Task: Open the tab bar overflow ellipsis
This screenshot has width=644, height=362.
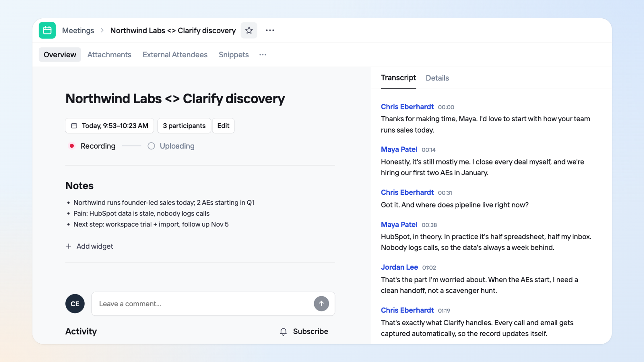Action: [263, 55]
